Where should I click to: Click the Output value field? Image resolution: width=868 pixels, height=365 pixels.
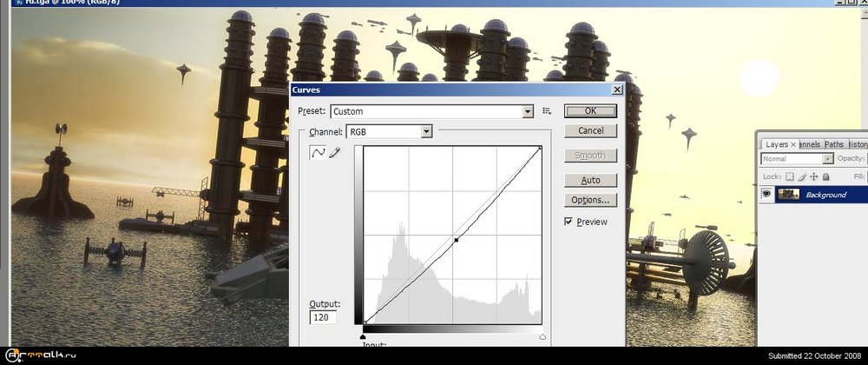[x=323, y=318]
